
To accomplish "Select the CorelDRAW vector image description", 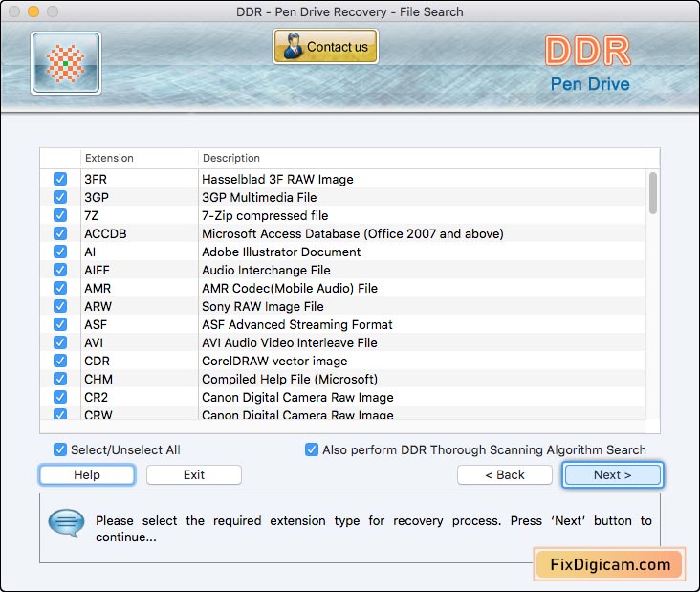I will 274,361.
